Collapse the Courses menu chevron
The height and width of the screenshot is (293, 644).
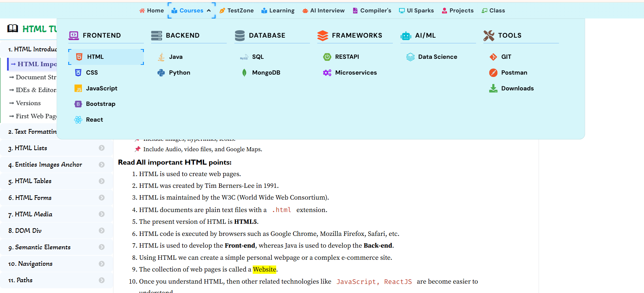(209, 10)
